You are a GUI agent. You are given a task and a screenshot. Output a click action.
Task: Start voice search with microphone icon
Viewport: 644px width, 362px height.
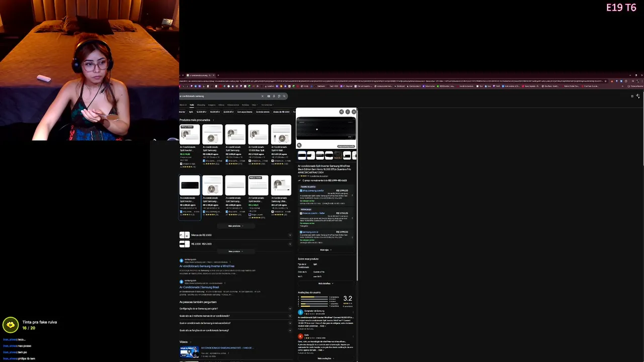click(x=274, y=96)
